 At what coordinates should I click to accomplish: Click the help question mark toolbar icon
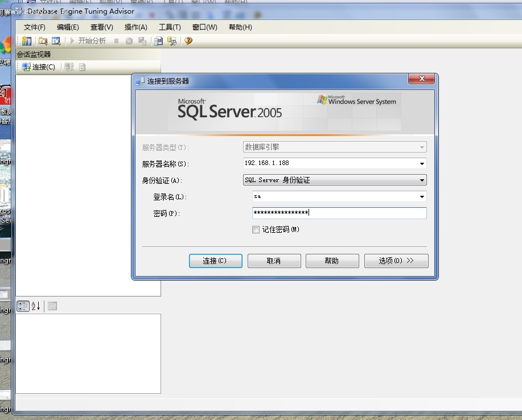tap(188, 41)
